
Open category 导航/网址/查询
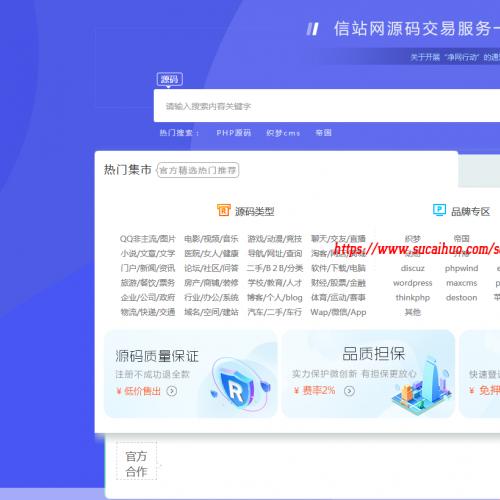click(275, 253)
